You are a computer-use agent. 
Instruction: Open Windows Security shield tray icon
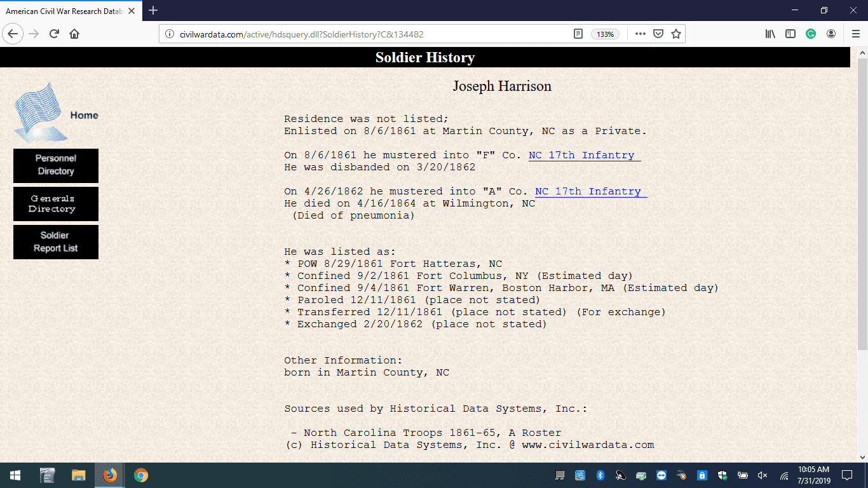point(722,475)
